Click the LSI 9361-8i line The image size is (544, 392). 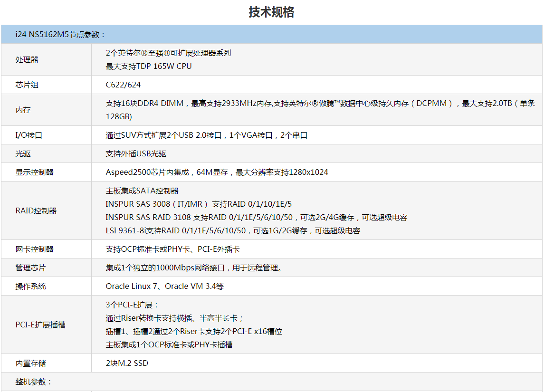point(233,231)
